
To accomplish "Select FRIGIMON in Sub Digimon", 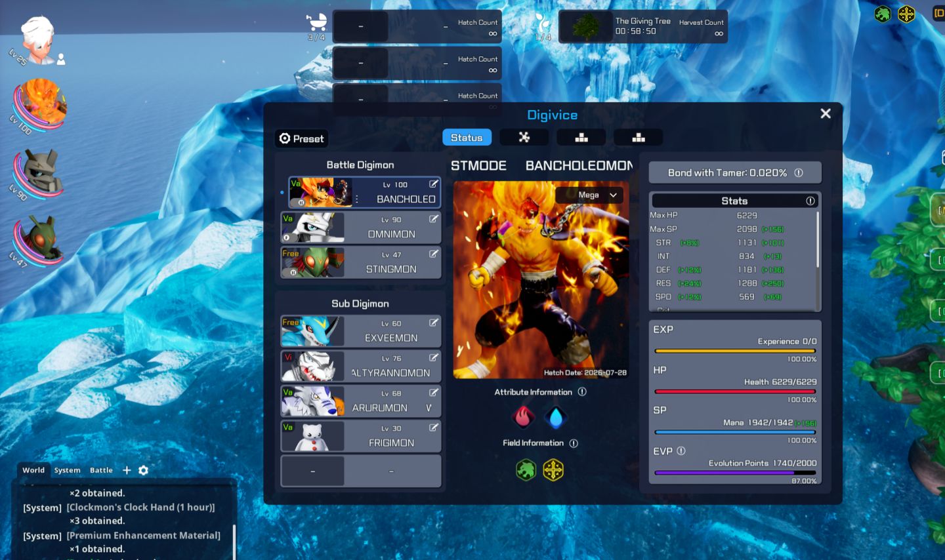I will tap(361, 436).
